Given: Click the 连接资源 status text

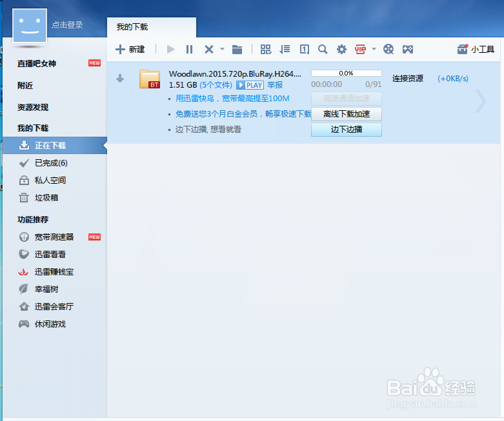Looking at the screenshot, I should [408, 79].
